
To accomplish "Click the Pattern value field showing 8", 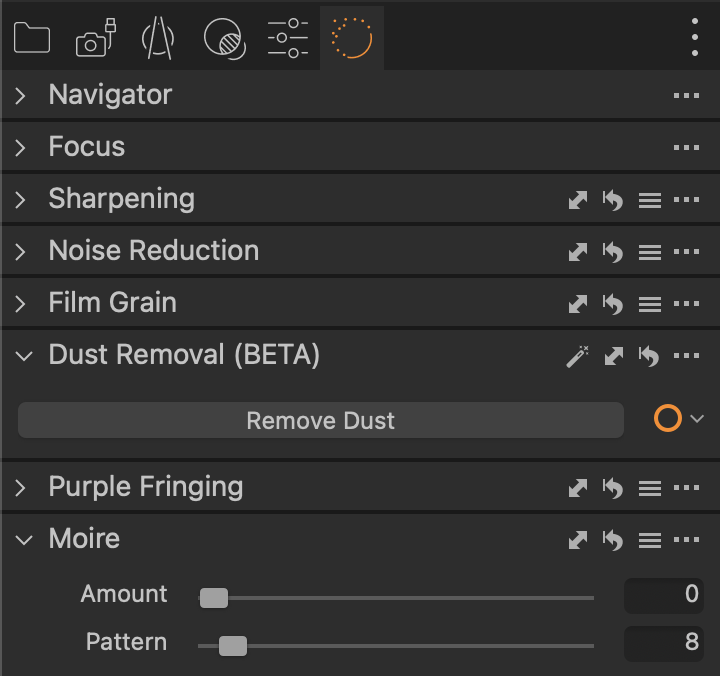I will tap(664, 642).
